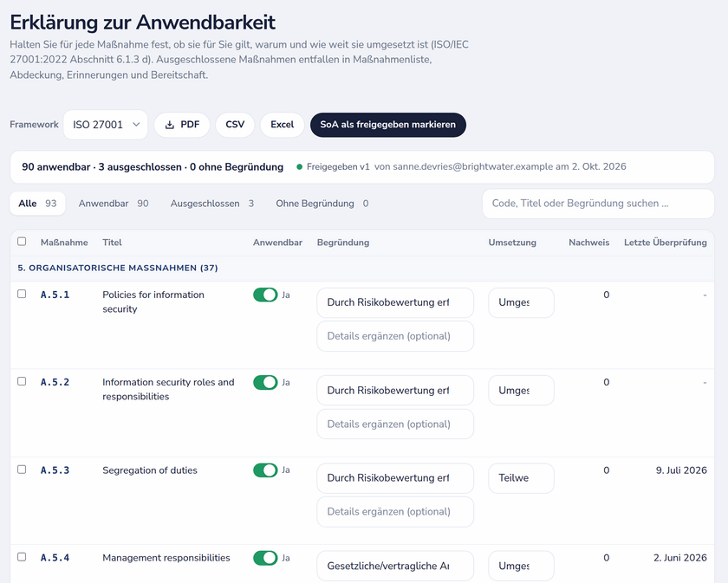Image resolution: width=728 pixels, height=583 pixels.
Task: Click the 5. Organisatorische Maßnahmen (37) group header
Action: [x=118, y=268]
